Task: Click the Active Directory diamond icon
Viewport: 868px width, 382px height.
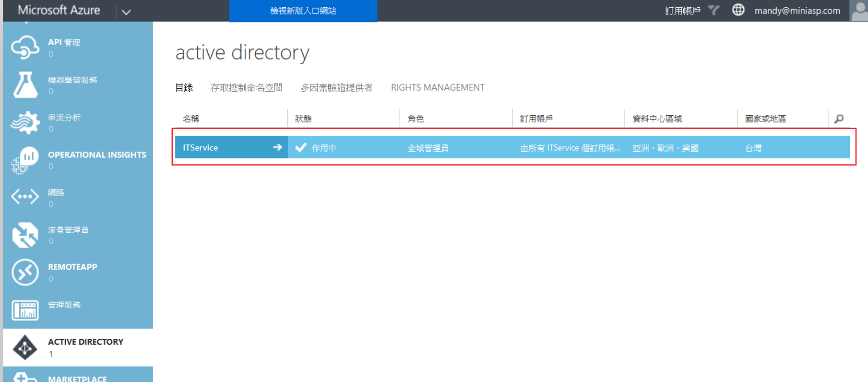Action: tap(25, 347)
